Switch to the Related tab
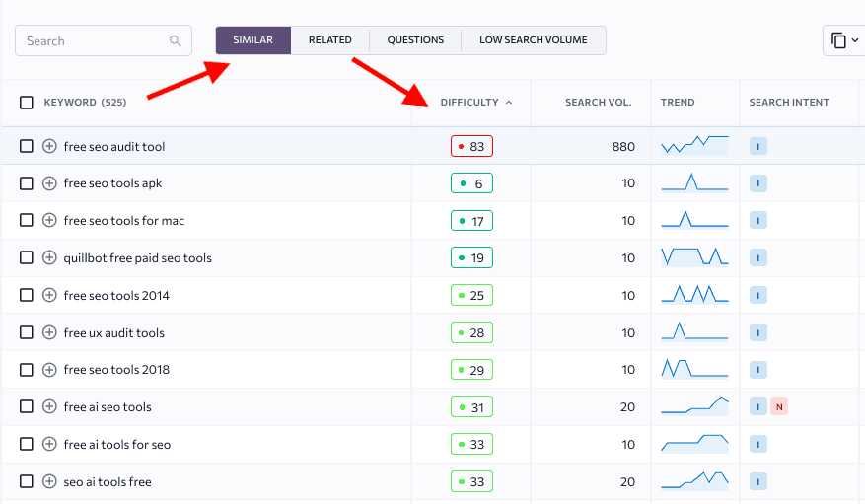 coord(329,40)
